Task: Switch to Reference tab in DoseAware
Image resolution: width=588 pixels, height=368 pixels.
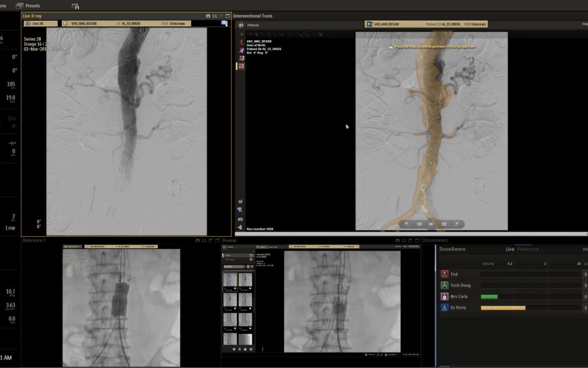Action: tap(527, 249)
